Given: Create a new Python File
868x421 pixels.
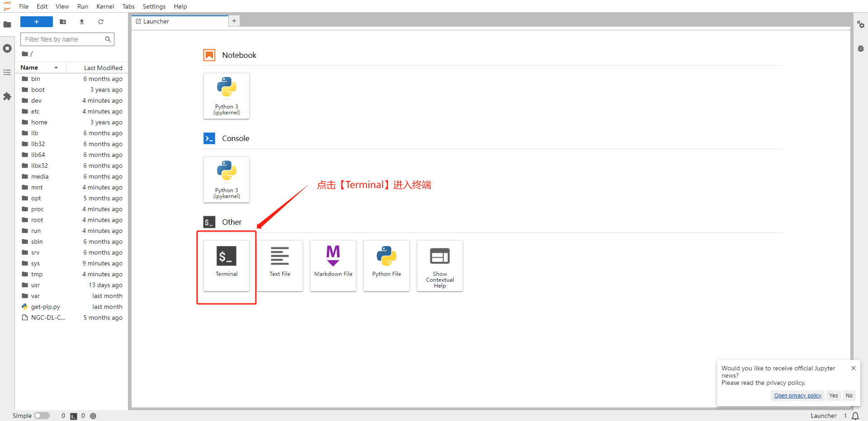Looking at the screenshot, I should 387,265.
